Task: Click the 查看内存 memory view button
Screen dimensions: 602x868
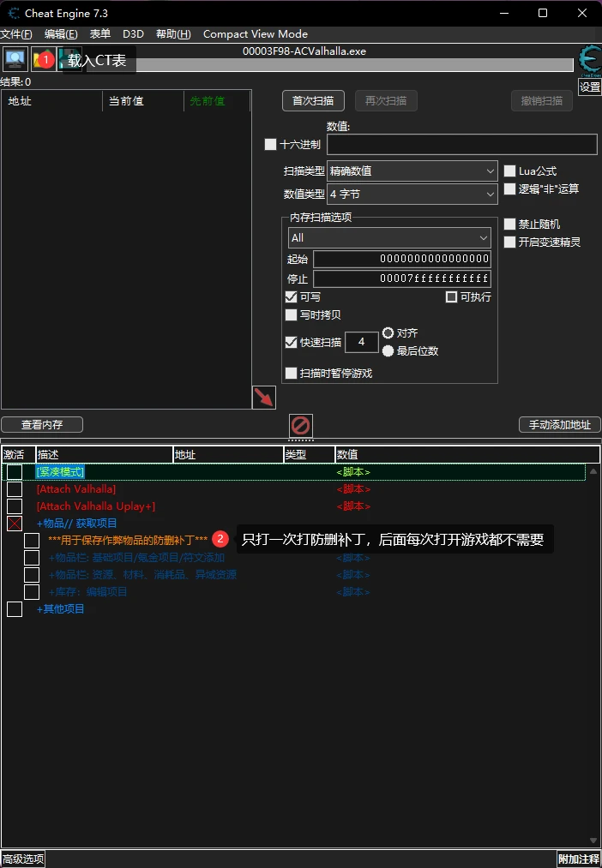Action: tap(42, 425)
